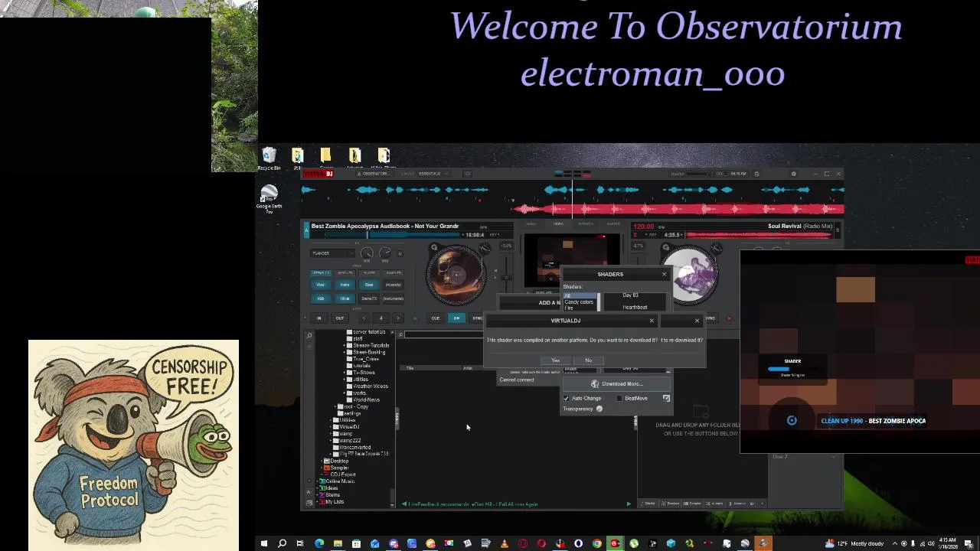This screenshot has height=551, width=980.
Task: Set loop IN point on left deck
Action: 319,318
